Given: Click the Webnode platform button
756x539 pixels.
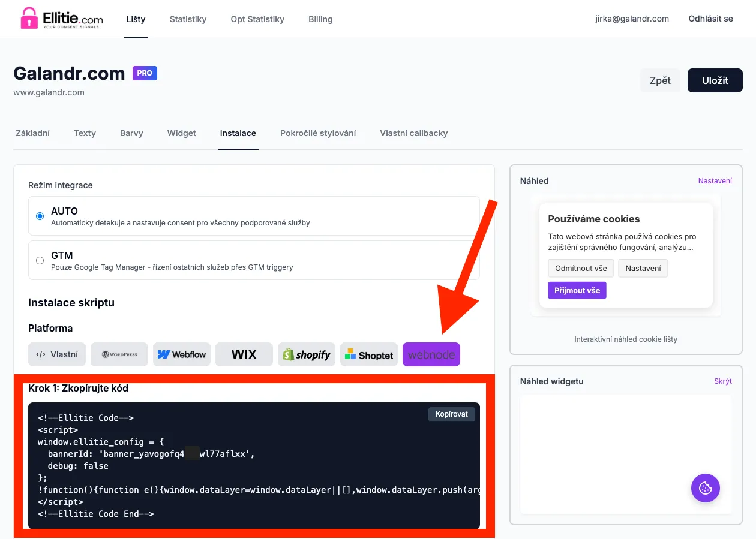Looking at the screenshot, I should coord(431,354).
